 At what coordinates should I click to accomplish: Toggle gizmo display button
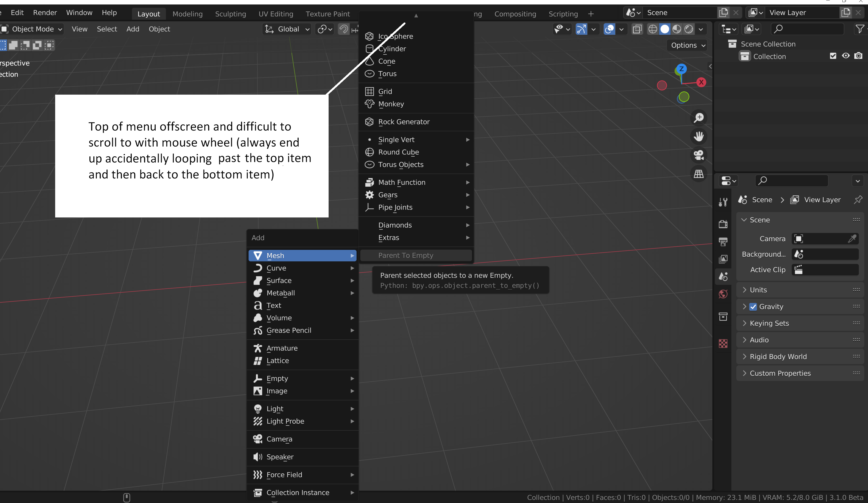[x=581, y=29]
